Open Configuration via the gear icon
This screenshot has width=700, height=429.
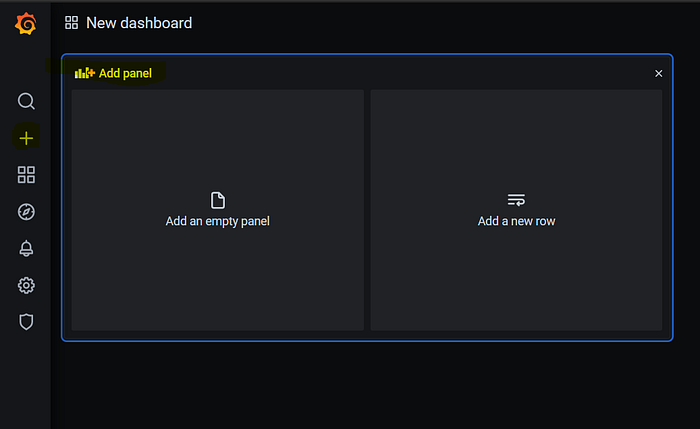tap(26, 285)
